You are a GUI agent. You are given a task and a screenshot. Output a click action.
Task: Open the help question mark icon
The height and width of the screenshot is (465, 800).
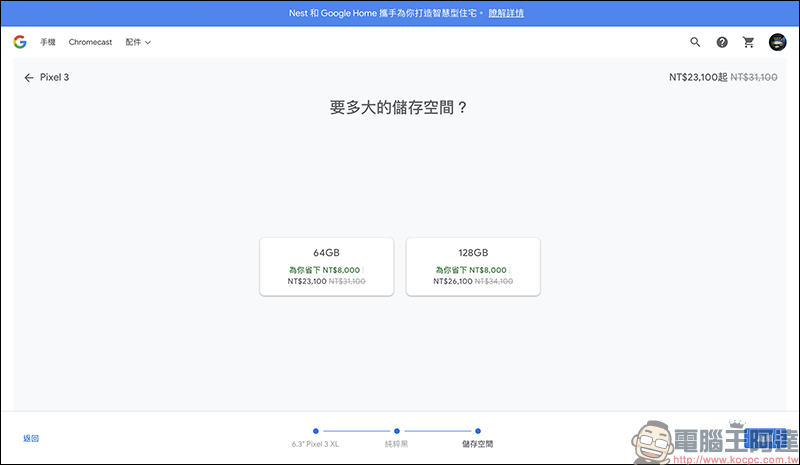click(x=722, y=42)
